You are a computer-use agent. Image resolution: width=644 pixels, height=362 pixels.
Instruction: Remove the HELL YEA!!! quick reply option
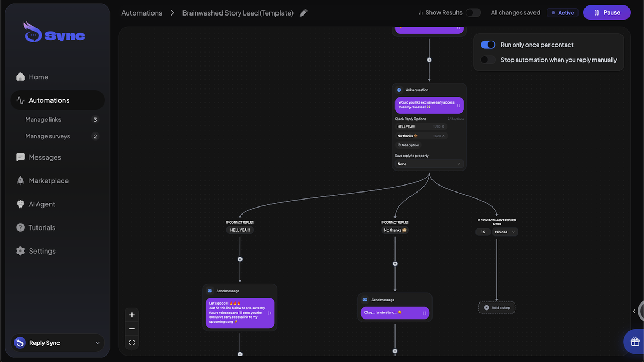pyautogui.click(x=443, y=127)
